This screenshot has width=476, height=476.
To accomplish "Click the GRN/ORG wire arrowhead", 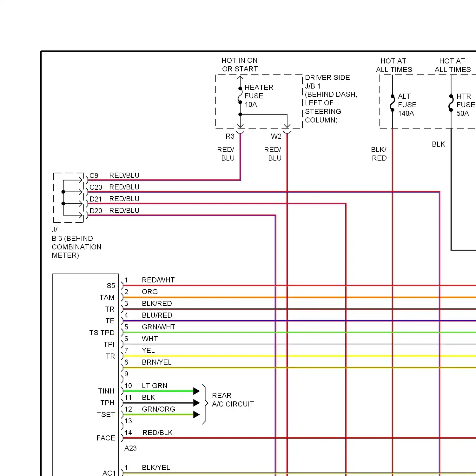I will [196, 414].
